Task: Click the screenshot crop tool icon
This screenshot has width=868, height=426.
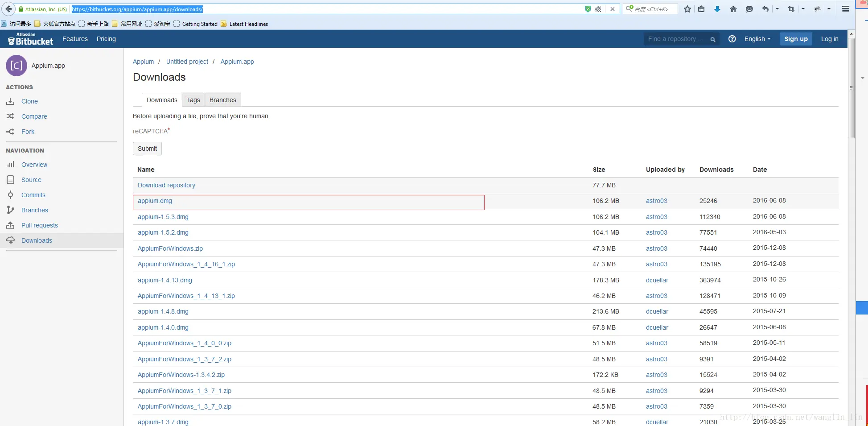Action: pos(791,9)
